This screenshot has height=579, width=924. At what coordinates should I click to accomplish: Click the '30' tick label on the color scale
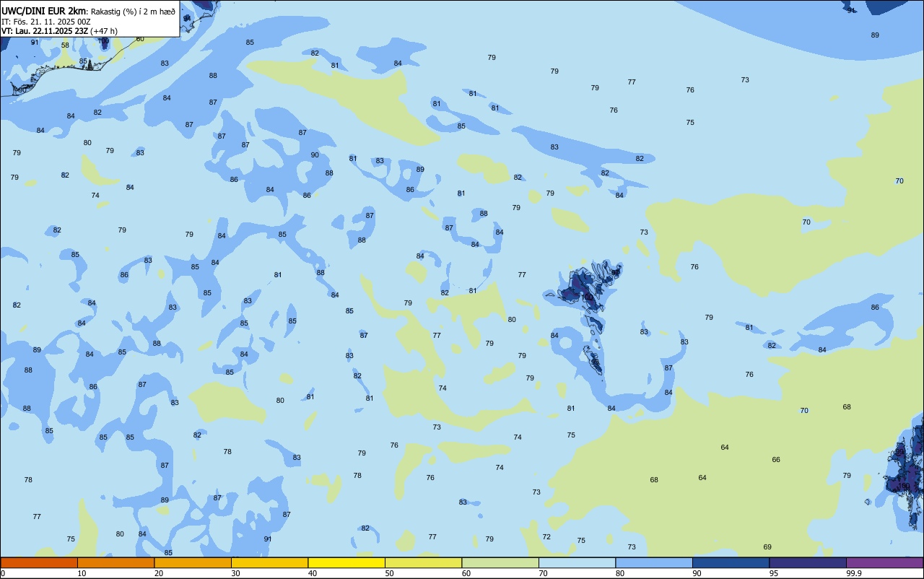[x=235, y=573]
